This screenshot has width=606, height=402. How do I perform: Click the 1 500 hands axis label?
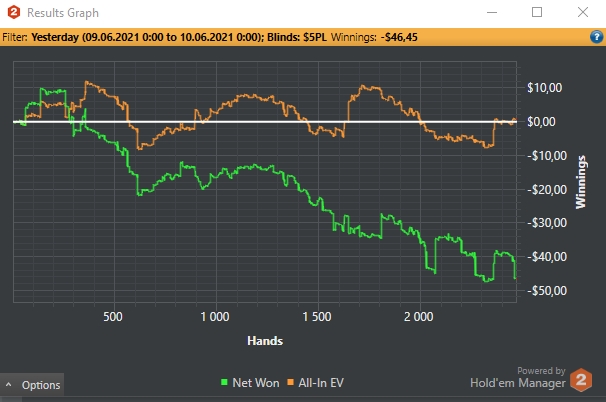click(317, 317)
